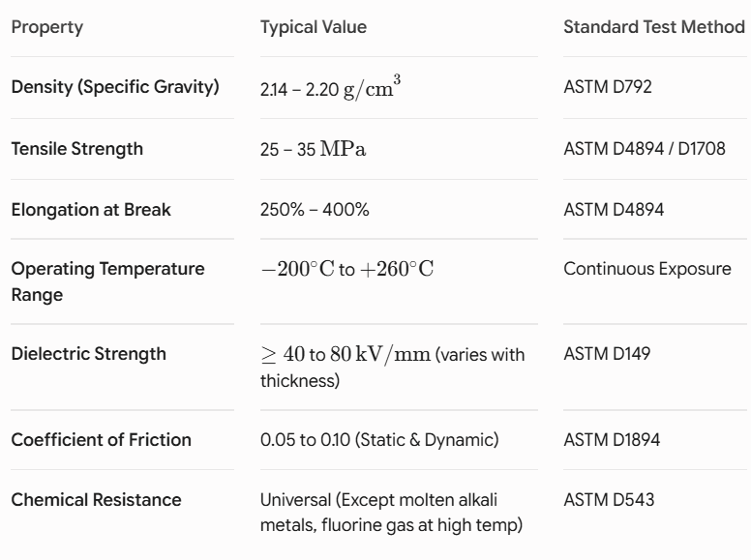This screenshot has width=751, height=560.
Task: Click the Operating Temperature Range label
Action: (x=107, y=281)
